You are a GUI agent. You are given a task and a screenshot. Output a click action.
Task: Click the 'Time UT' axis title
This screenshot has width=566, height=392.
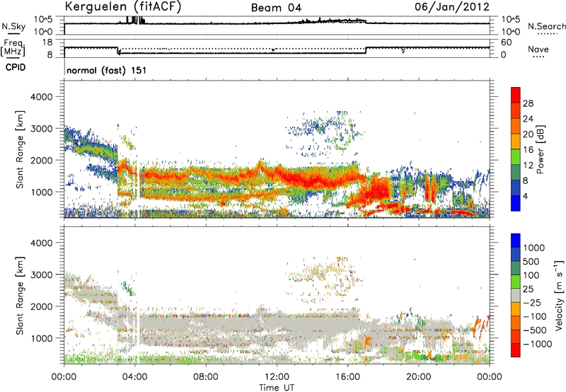coord(277,388)
